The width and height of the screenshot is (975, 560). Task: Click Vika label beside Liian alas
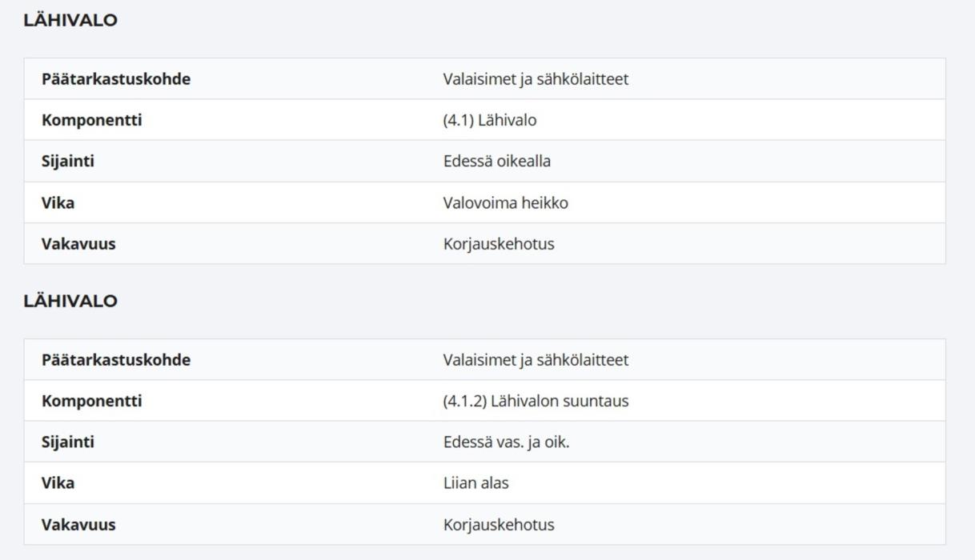(x=58, y=483)
